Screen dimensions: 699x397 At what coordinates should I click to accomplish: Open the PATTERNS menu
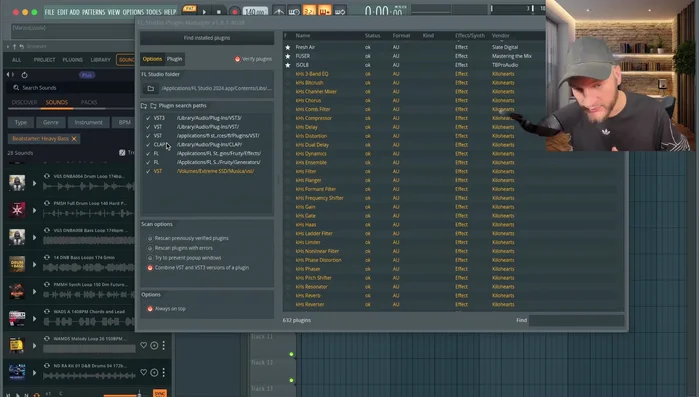[94, 12]
